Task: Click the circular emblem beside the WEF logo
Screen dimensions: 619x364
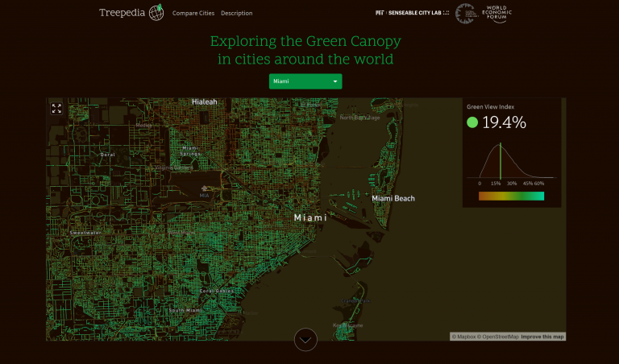Action: 465,13
